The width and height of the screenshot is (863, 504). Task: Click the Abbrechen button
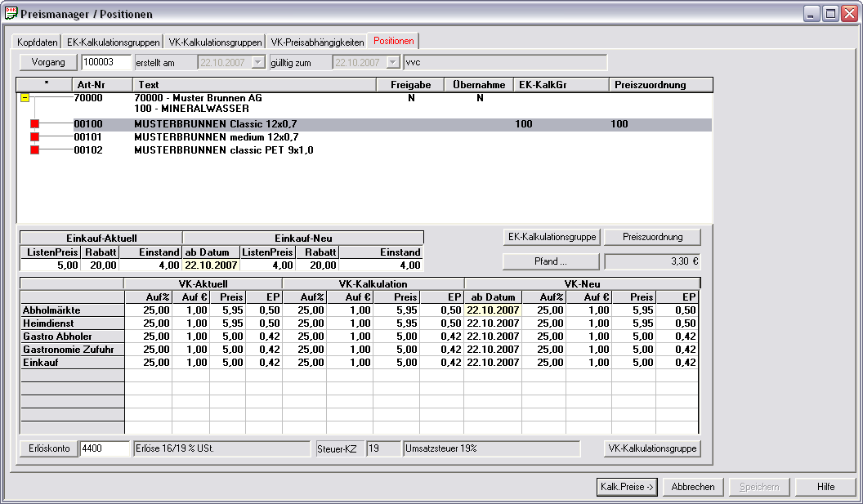[x=692, y=487]
